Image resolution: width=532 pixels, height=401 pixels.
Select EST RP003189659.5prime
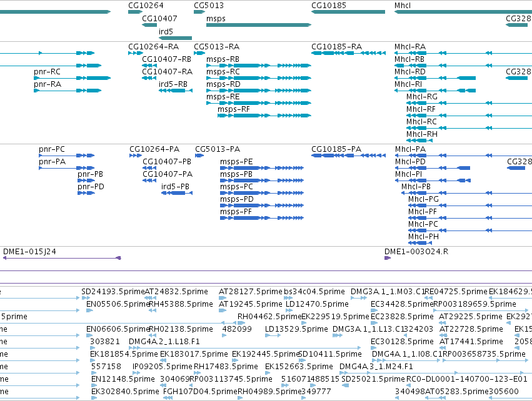point(475,304)
